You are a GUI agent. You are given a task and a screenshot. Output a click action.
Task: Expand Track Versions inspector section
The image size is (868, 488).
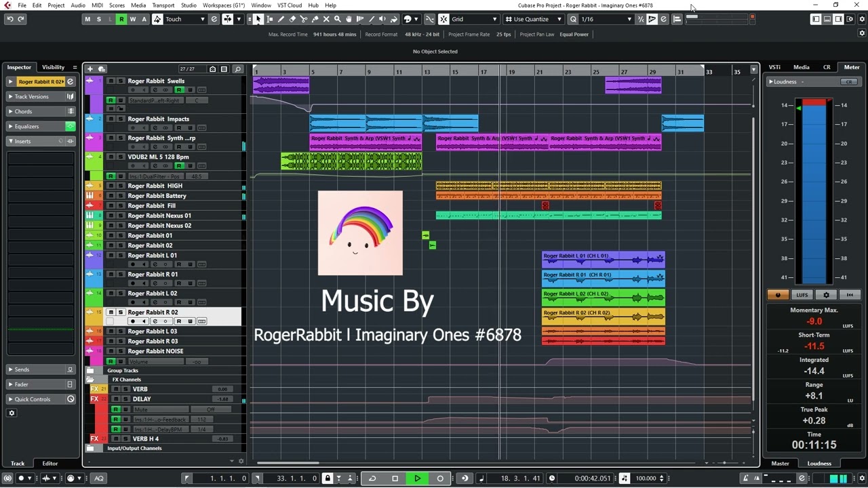click(x=41, y=96)
